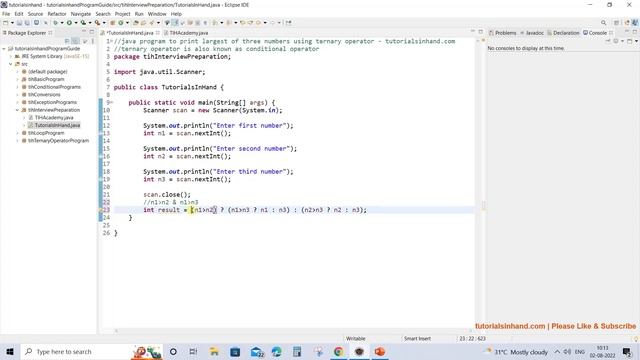Expand tihTernaryOperatorProgram package
The image size is (640, 360).
(x=18, y=140)
